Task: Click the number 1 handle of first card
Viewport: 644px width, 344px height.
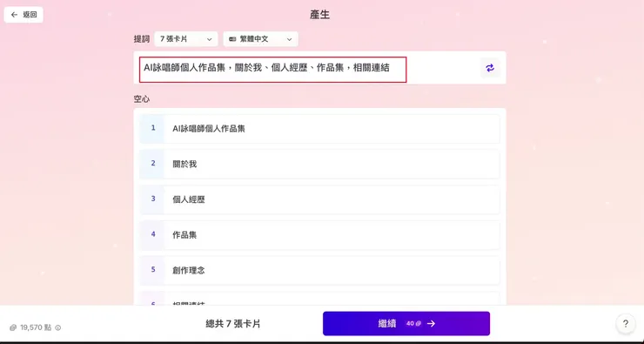Action: point(153,128)
